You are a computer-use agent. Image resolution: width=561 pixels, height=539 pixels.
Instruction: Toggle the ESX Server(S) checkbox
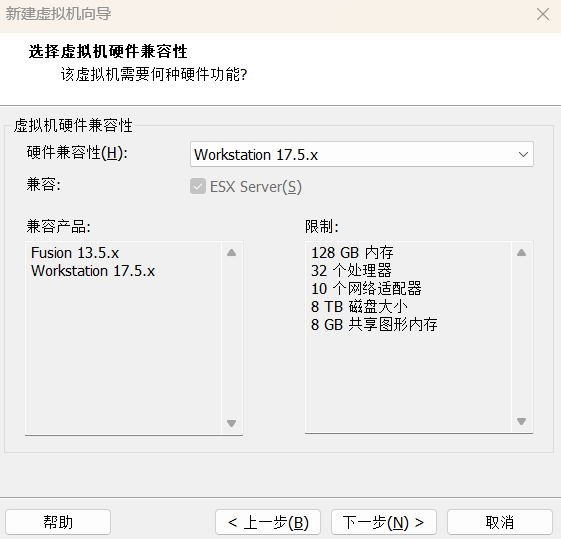pos(198,186)
